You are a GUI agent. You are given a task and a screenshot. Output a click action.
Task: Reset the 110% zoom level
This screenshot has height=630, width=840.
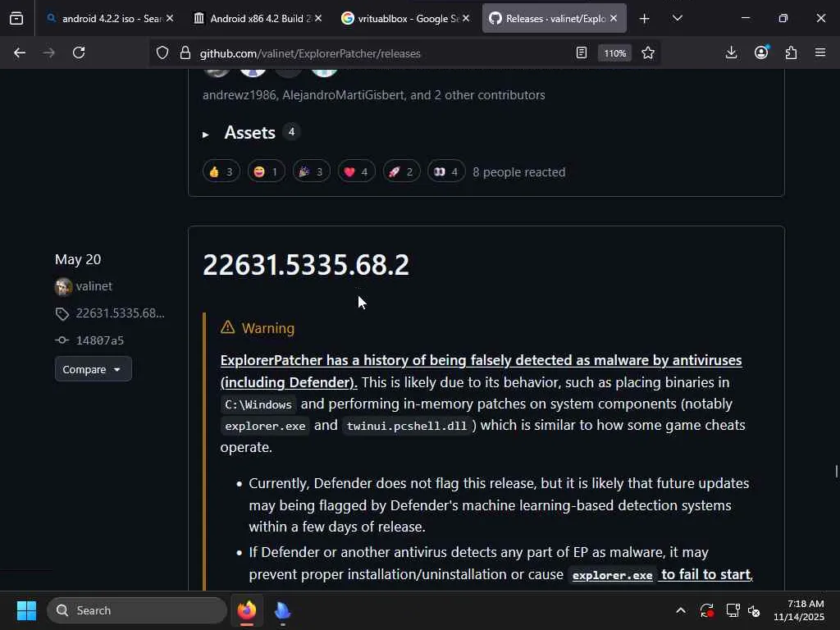tap(615, 53)
